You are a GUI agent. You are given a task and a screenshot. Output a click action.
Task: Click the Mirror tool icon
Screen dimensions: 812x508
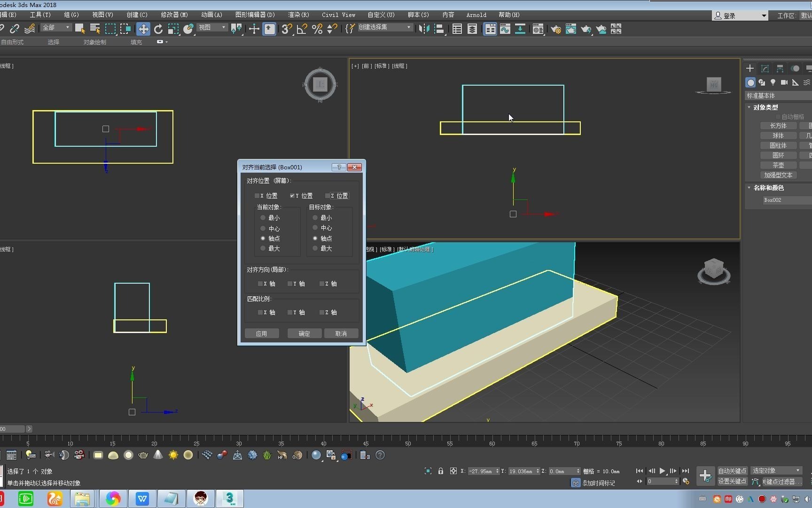423,29
